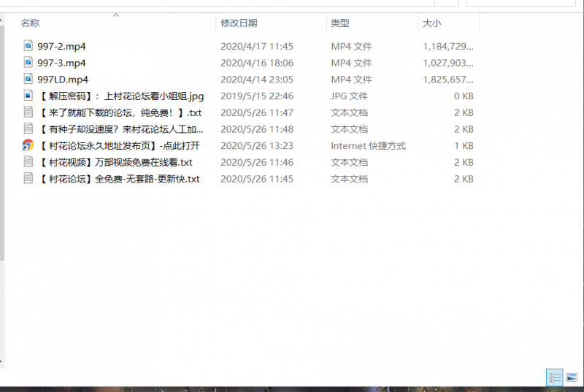
Task: Sort by the 名称 column header
Action: pyautogui.click(x=30, y=23)
